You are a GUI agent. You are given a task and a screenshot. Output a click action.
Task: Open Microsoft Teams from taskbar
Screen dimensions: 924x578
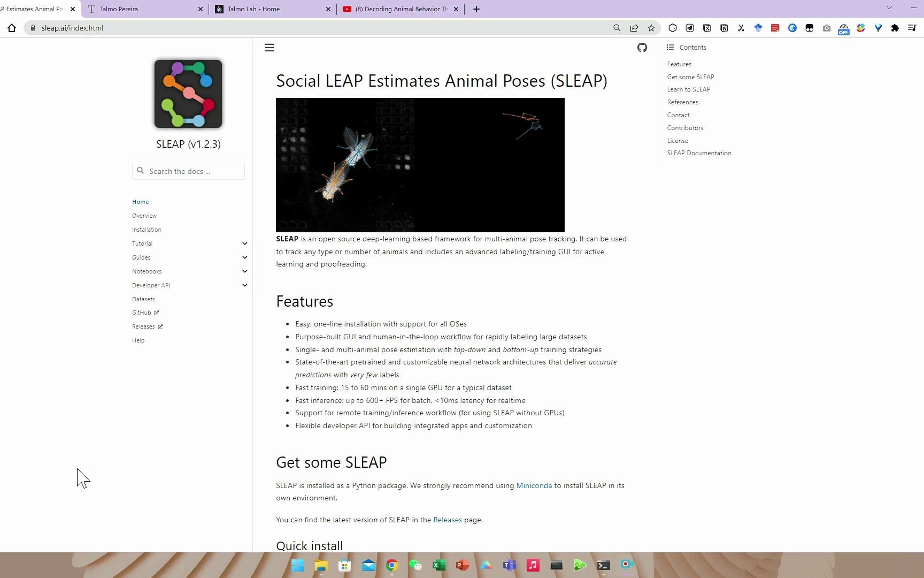point(510,565)
